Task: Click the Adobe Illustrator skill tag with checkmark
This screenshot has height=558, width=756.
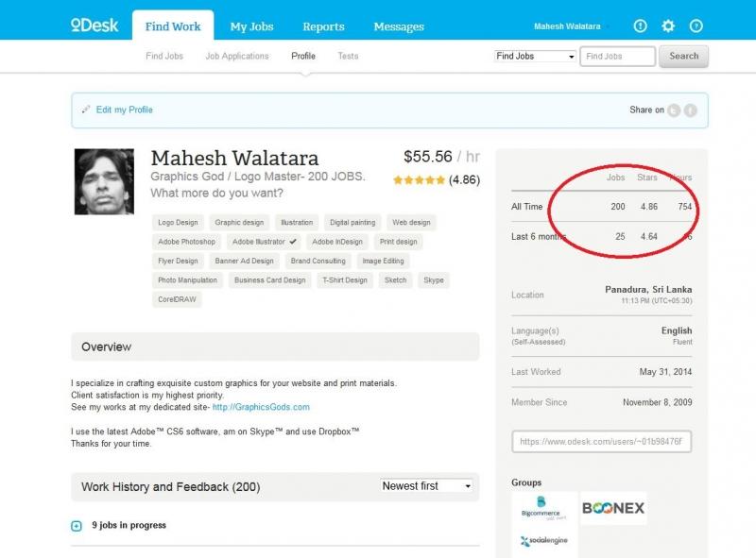Action: pyautogui.click(x=266, y=242)
